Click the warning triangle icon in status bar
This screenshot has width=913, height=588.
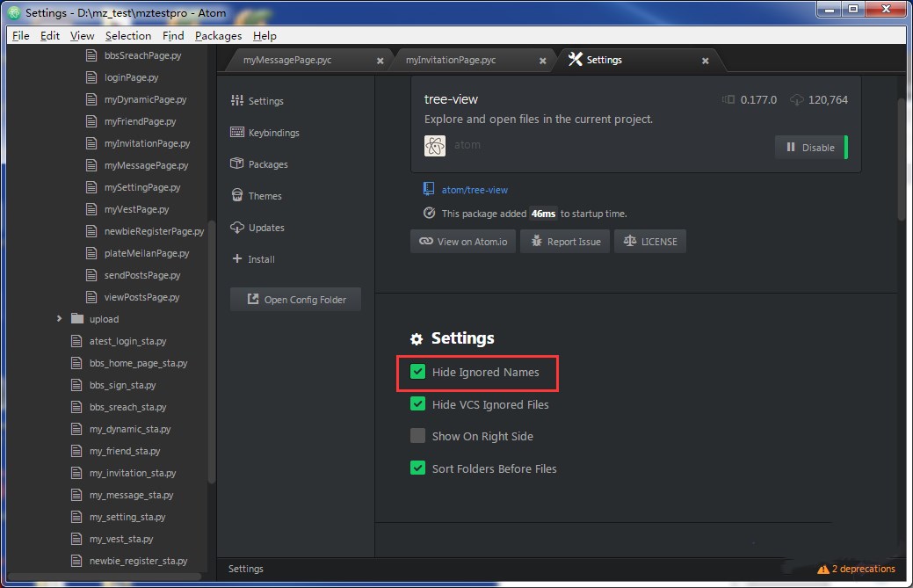coord(822,570)
